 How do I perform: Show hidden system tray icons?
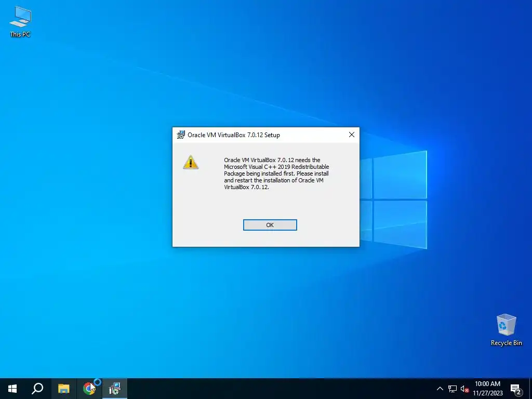click(x=440, y=389)
